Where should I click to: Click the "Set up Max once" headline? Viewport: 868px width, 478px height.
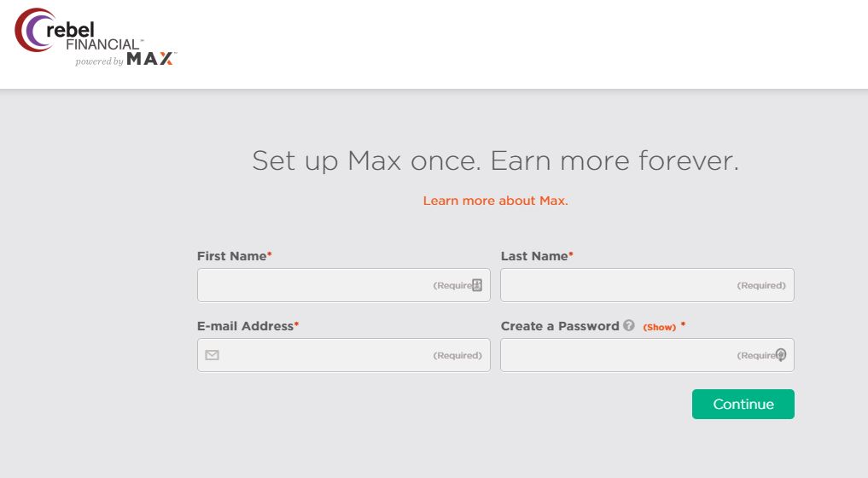point(495,160)
